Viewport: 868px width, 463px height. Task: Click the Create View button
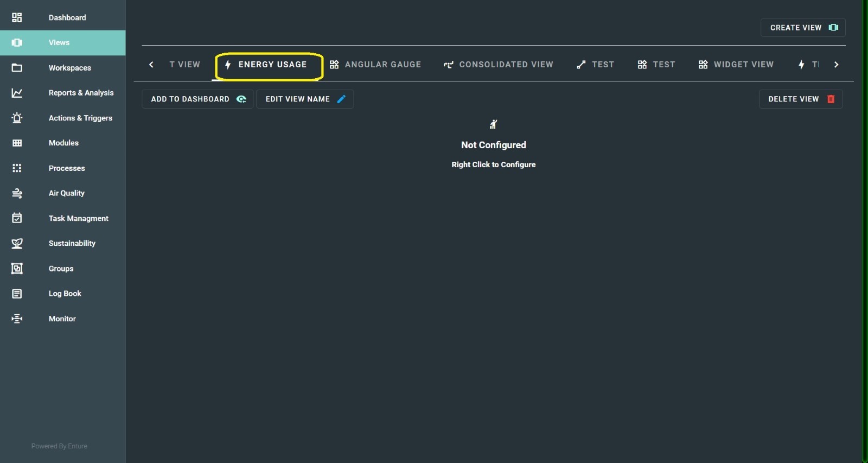803,28
